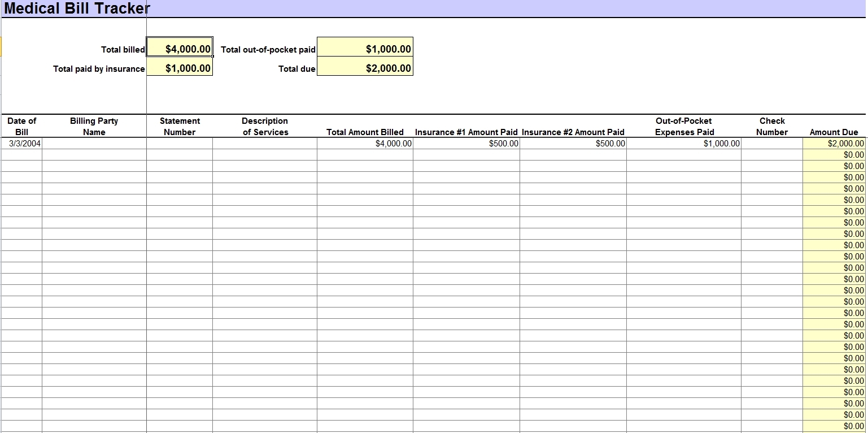Click the Amount Due column header
The image size is (868, 433).
pyautogui.click(x=834, y=132)
